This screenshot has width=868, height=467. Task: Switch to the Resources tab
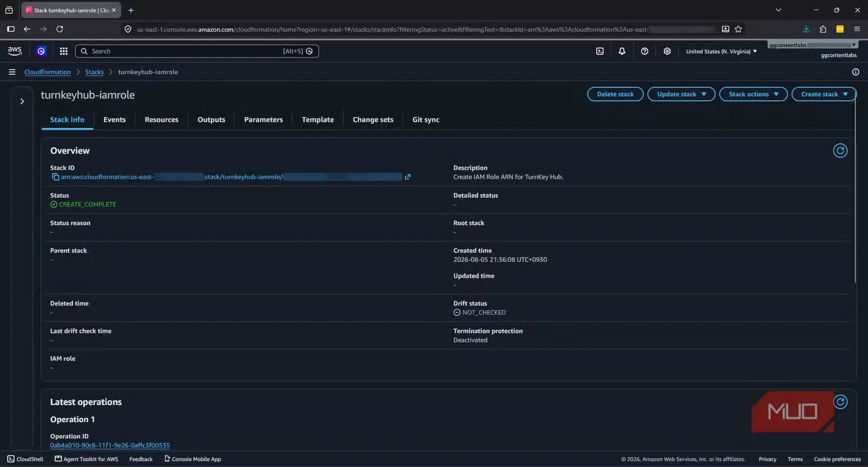[162, 120]
